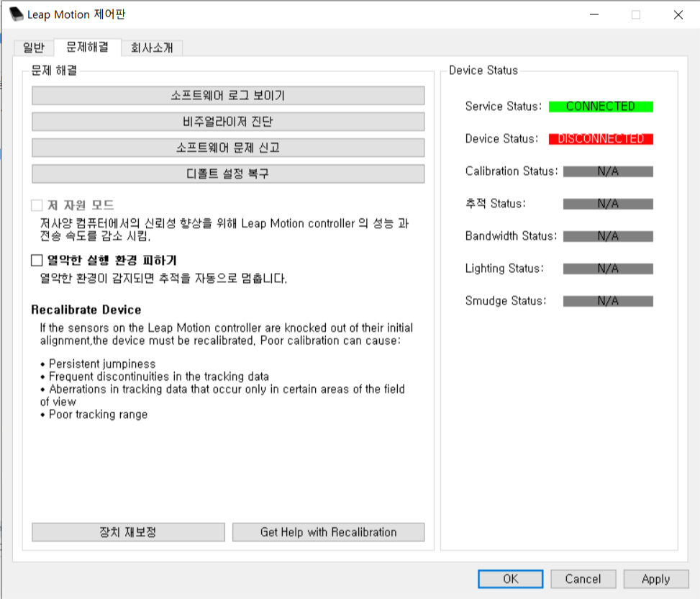This screenshot has width=700, height=599.
Task: Click 소프트웨어 문제 신고 button
Action: pyautogui.click(x=228, y=148)
